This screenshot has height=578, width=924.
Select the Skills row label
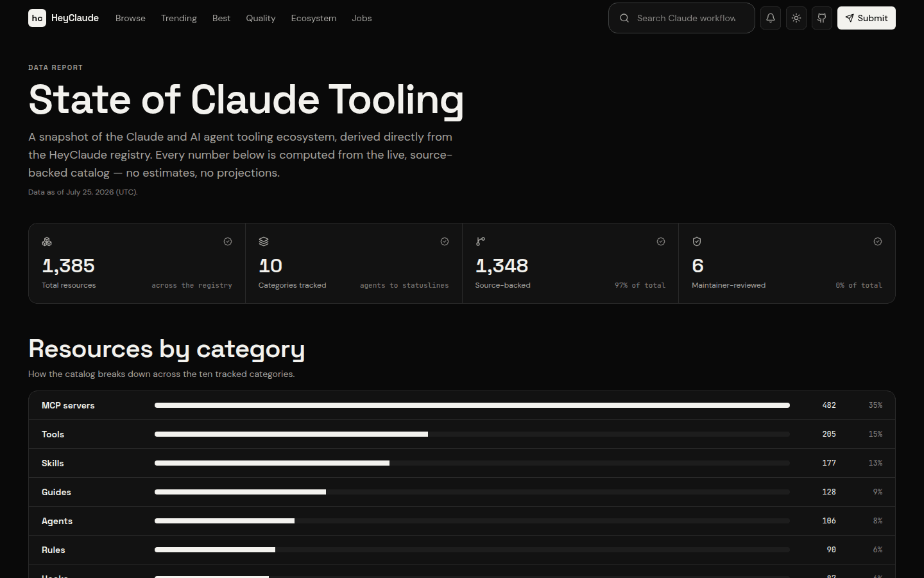click(53, 463)
